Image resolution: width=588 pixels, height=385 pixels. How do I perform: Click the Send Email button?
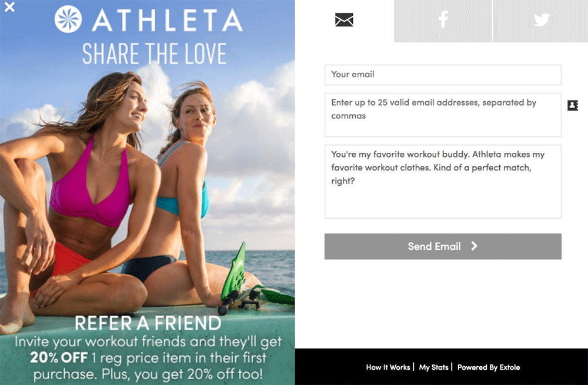[x=443, y=246]
